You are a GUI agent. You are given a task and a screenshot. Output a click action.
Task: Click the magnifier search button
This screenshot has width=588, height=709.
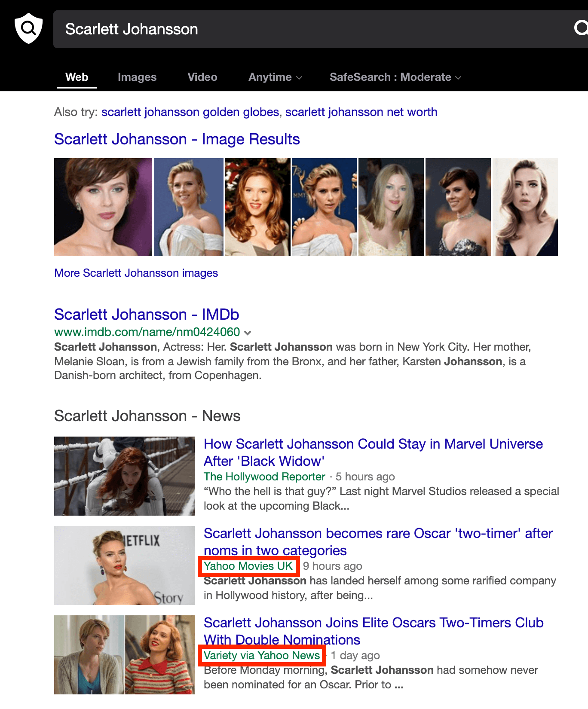pos(581,28)
